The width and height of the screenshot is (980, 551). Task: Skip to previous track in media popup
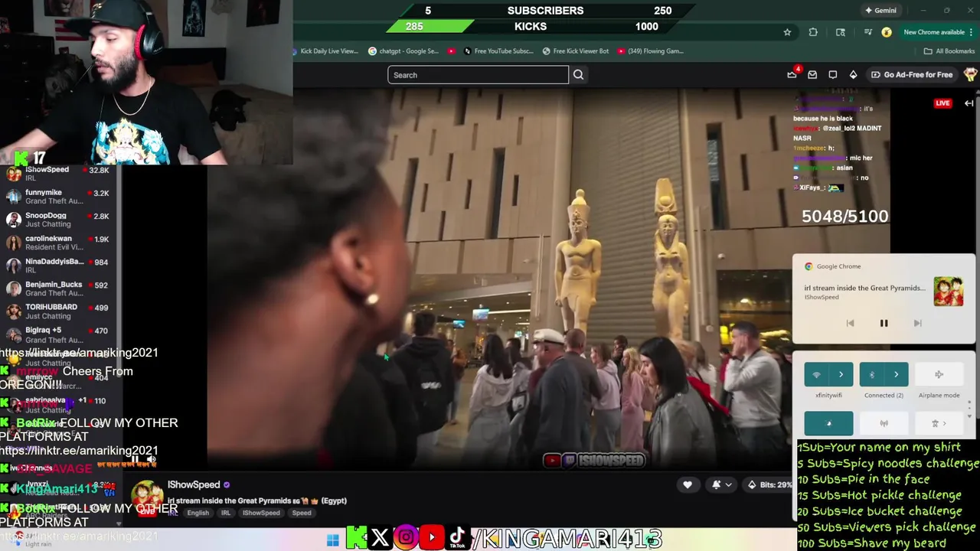pos(850,323)
